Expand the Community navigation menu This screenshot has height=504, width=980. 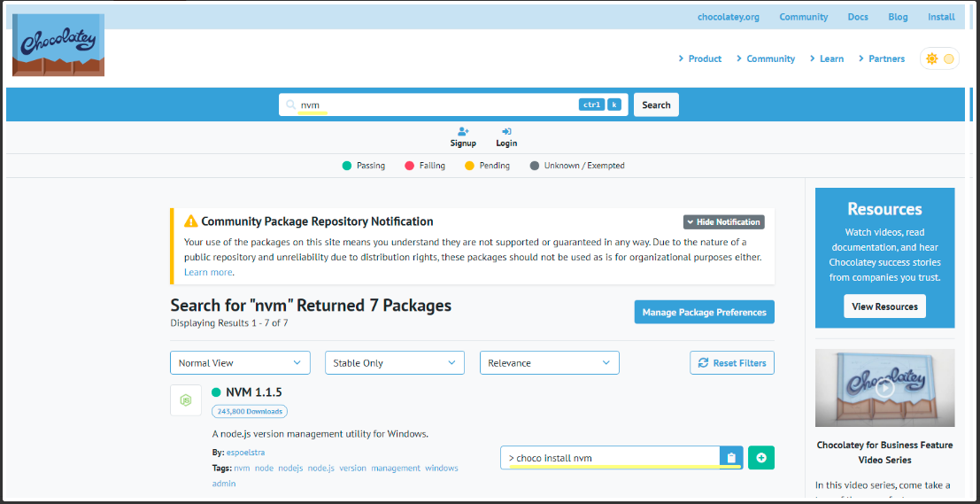coord(766,58)
